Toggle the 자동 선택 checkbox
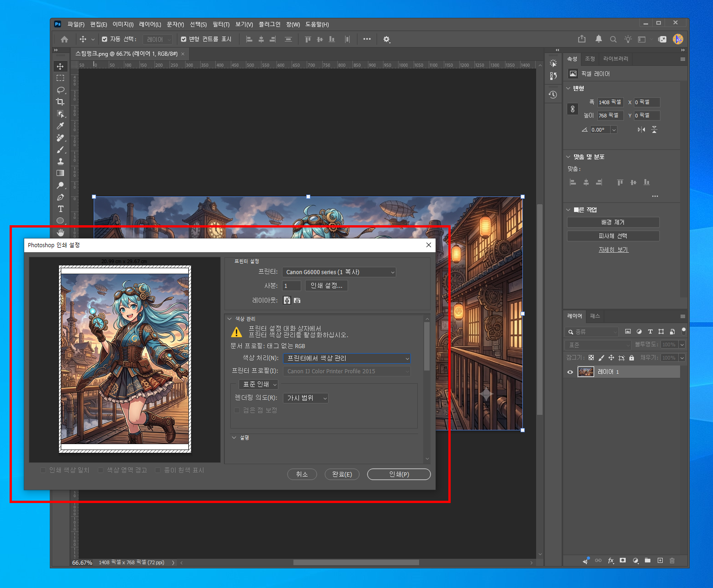 (x=105, y=39)
